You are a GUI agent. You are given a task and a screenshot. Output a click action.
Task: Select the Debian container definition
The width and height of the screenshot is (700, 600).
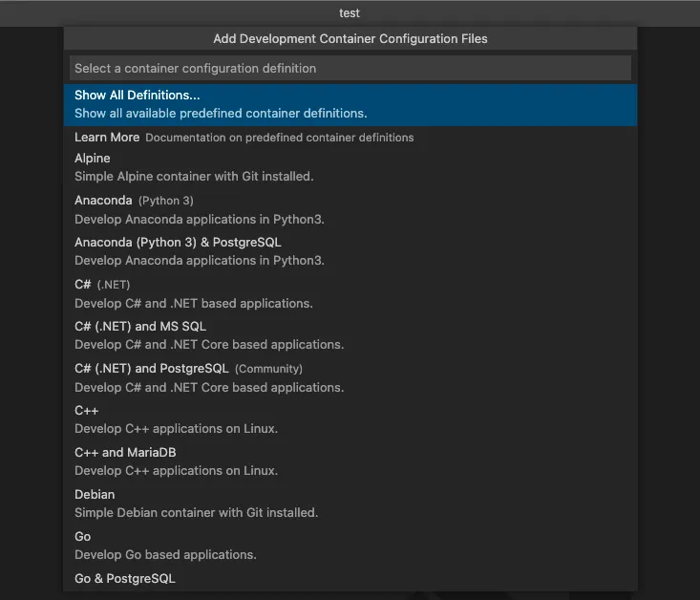click(x=95, y=495)
